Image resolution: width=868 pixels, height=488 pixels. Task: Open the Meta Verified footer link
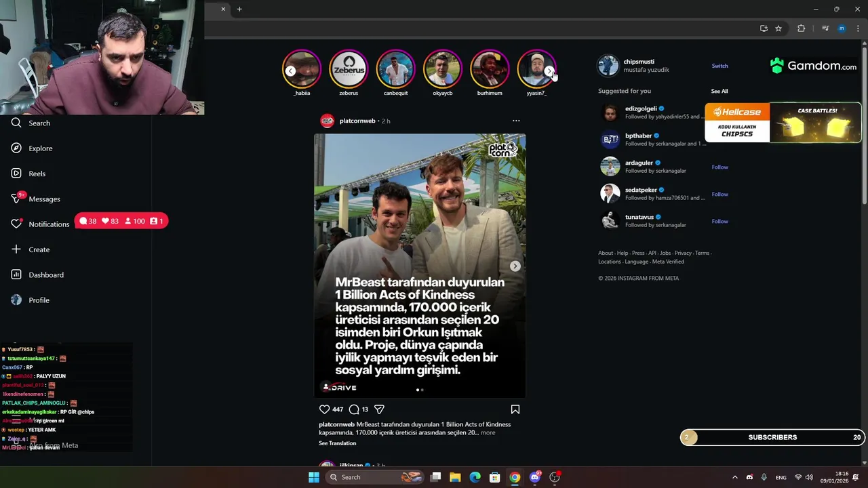pyautogui.click(x=668, y=262)
